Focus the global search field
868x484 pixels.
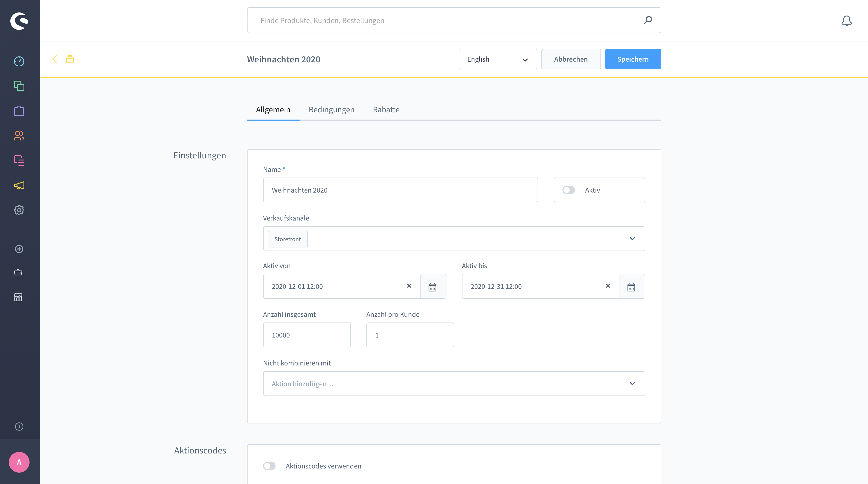[454, 20]
